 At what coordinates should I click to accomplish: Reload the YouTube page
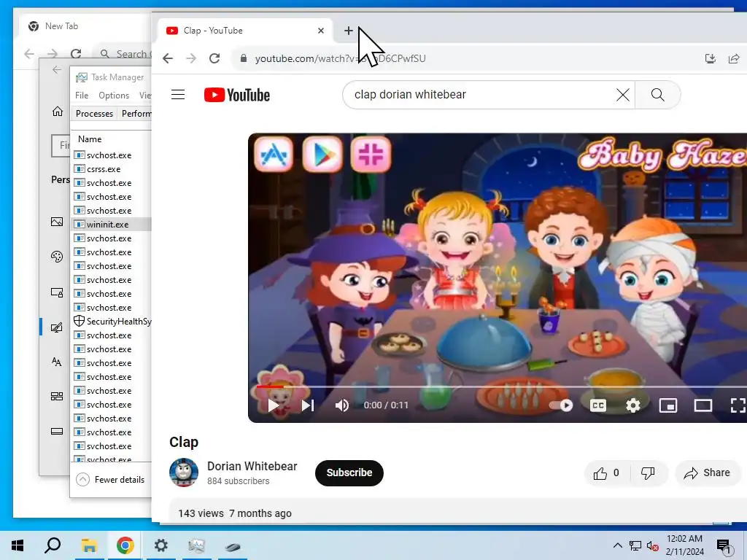[214, 58]
